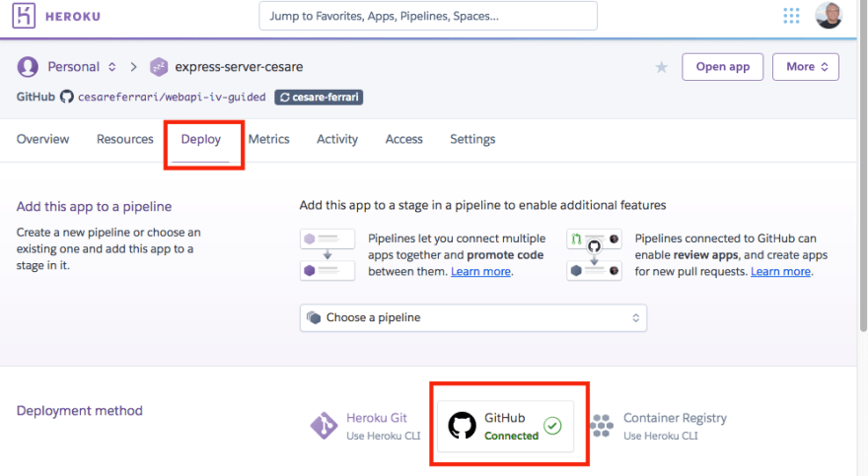Click the Heroku logo icon

(x=24, y=16)
